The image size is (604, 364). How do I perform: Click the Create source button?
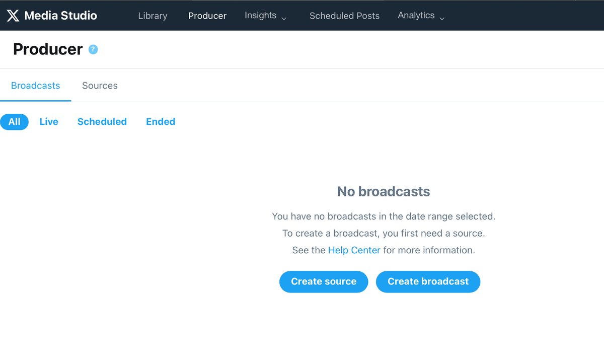(324, 281)
